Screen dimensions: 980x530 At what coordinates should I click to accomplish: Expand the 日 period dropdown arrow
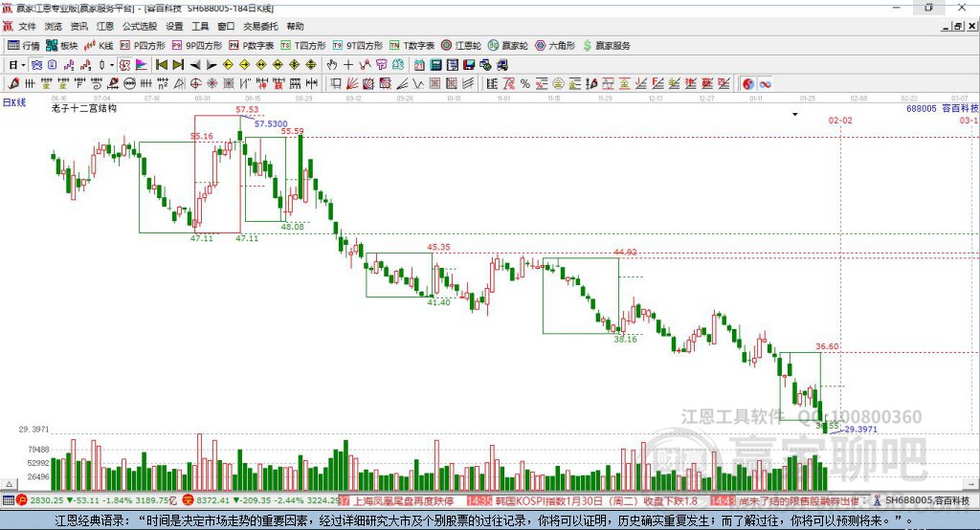pyautogui.click(x=23, y=65)
